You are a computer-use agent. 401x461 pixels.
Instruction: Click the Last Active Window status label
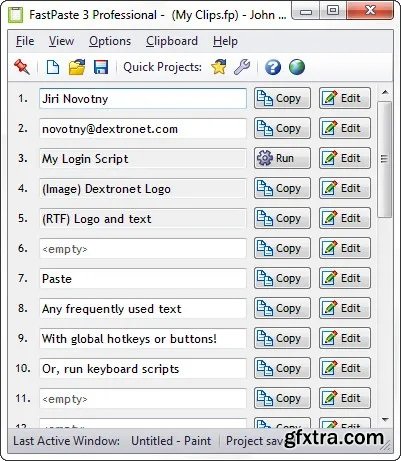(x=67, y=441)
